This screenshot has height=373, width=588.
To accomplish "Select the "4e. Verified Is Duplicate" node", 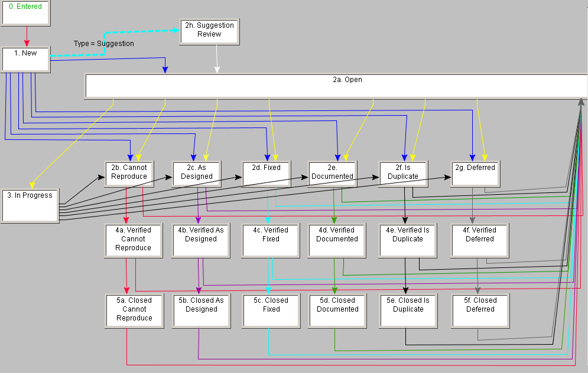I will pos(407,240).
